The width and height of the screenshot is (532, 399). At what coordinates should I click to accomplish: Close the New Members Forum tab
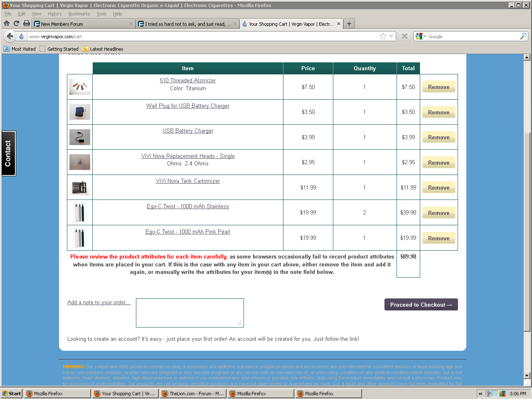pyautogui.click(x=131, y=24)
